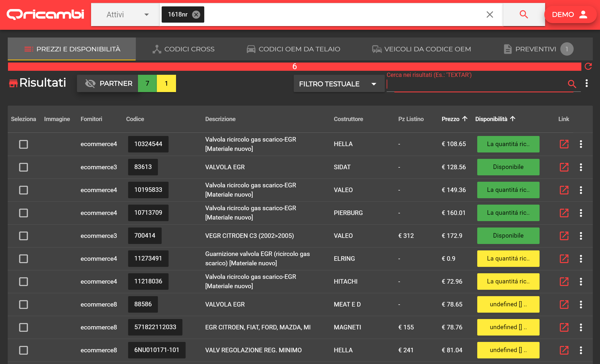Image resolution: width=600 pixels, height=364 pixels.
Task: Refresh results with reload icon
Action: (588, 66)
